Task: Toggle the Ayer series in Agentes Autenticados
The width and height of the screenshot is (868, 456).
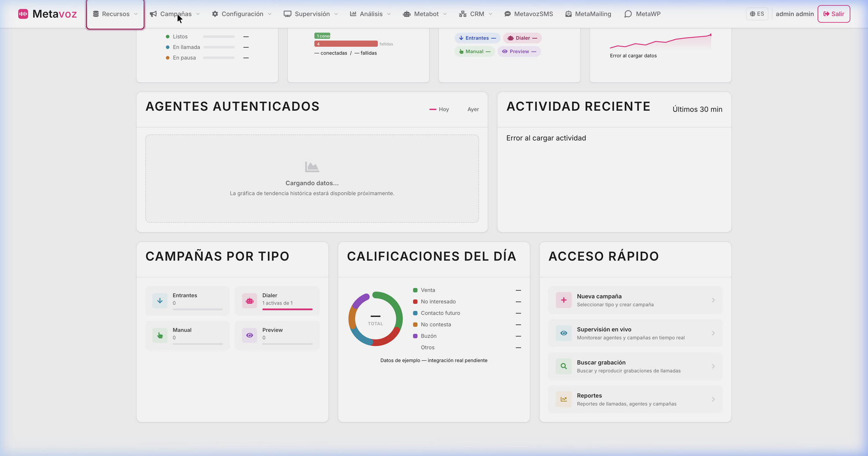Action: tap(473, 109)
